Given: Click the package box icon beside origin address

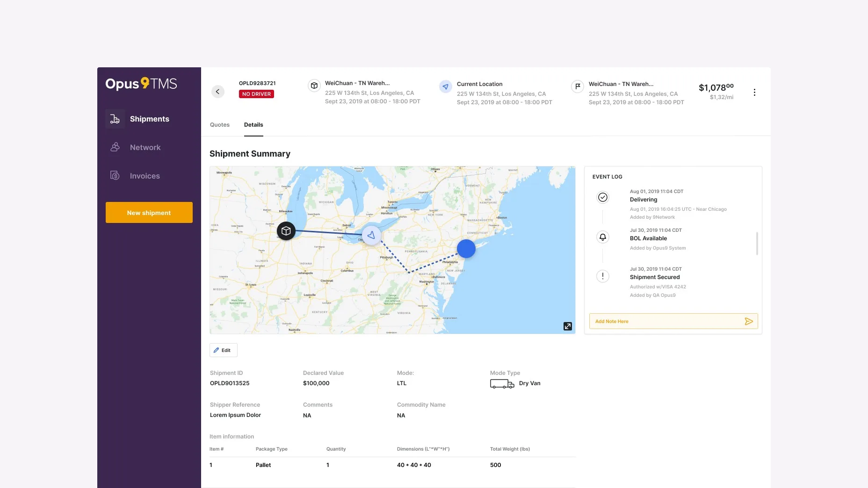Looking at the screenshot, I should pyautogui.click(x=314, y=86).
